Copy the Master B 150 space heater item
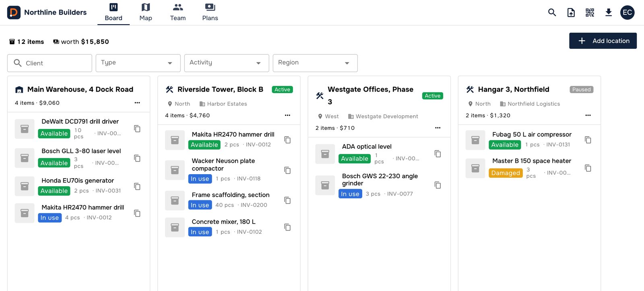The width and height of the screenshot is (644, 291). point(588,168)
